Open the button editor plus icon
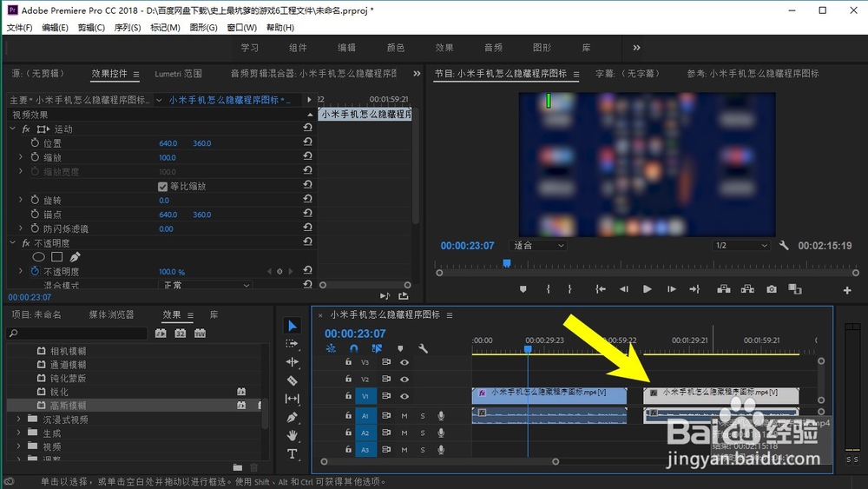Image resolution: width=868 pixels, height=489 pixels. click(x=847, y=290)
